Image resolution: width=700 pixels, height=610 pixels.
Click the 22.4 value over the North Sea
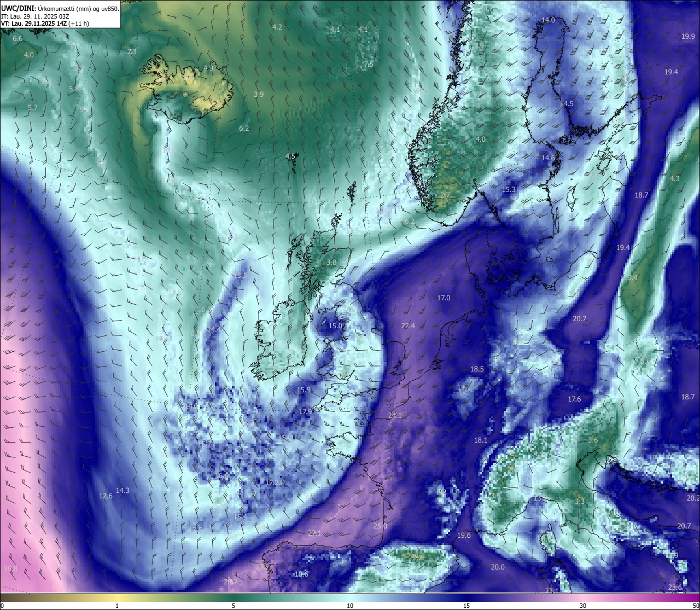coord(408,326)
